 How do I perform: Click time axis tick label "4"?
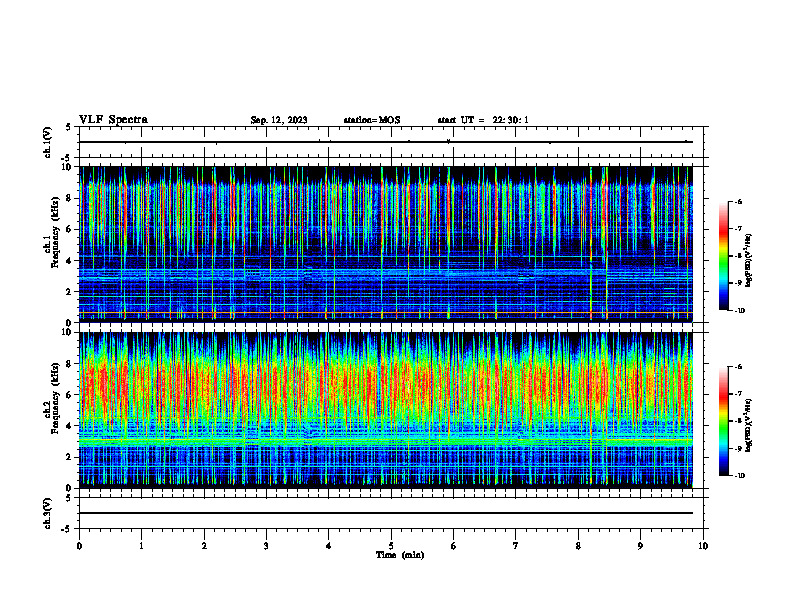329,546
